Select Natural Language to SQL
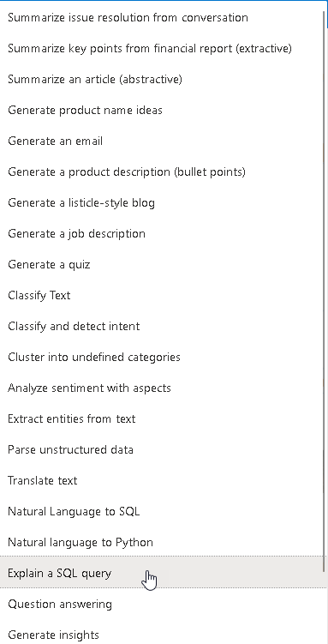 [162, 511]
